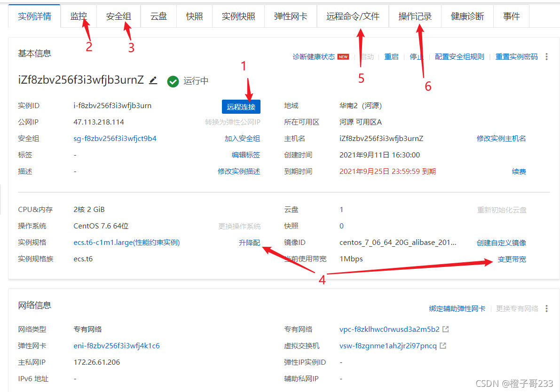This screenshot has width=560, height=392.
Task: Open ENI link eni-f8zbv256f3i3wfj4k1c6
Action: pos(117,345)
